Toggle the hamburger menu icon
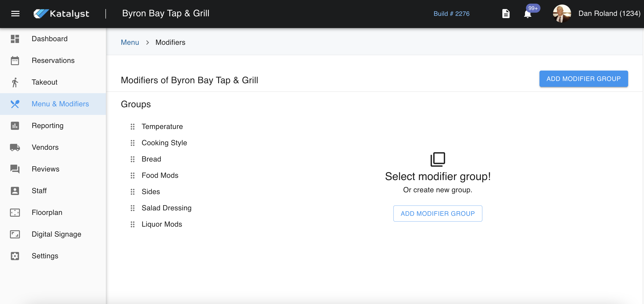Image resolution: width=644 pixels, height=304 pixels. [x=15, y=14]
